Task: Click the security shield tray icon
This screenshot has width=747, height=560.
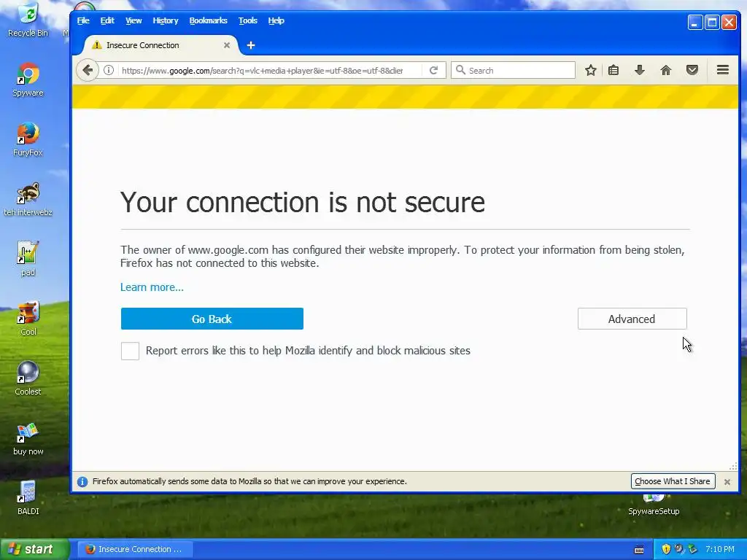Action: pyautogui.click(x=666, y=549)
